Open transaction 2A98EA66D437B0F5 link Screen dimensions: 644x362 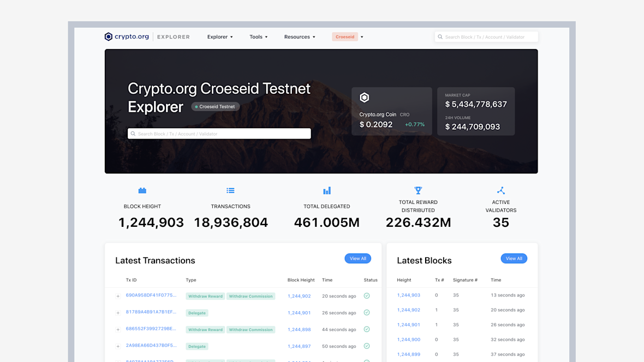151,346
